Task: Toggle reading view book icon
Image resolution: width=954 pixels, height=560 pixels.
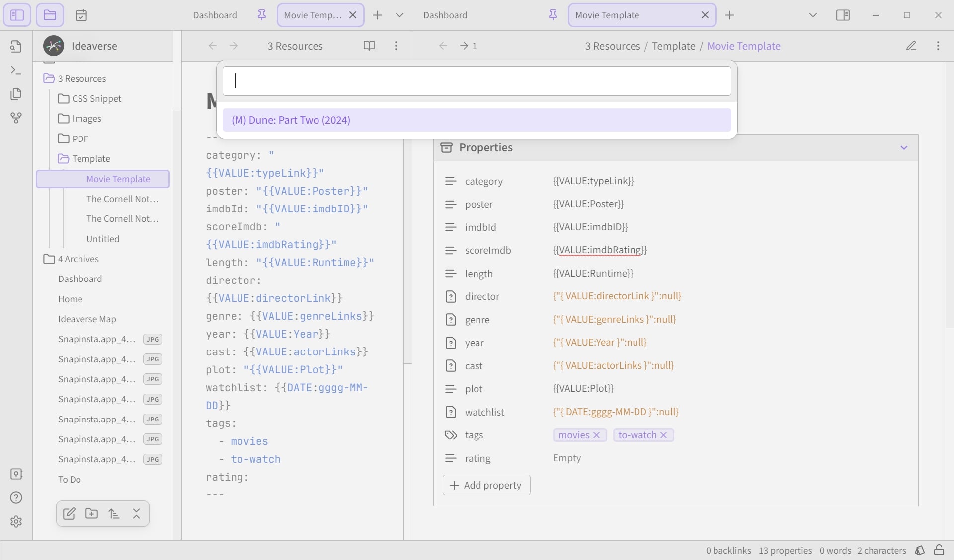Action: 369,46
